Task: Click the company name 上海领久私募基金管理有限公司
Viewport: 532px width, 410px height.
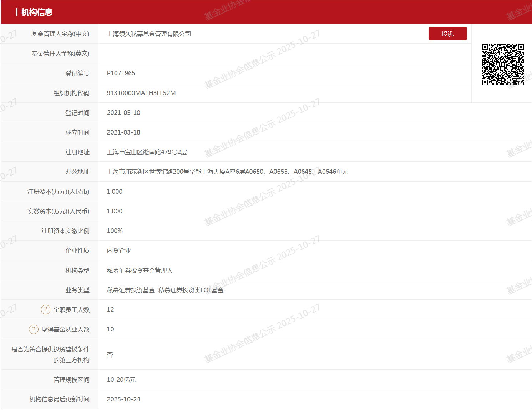Action: 149,34
